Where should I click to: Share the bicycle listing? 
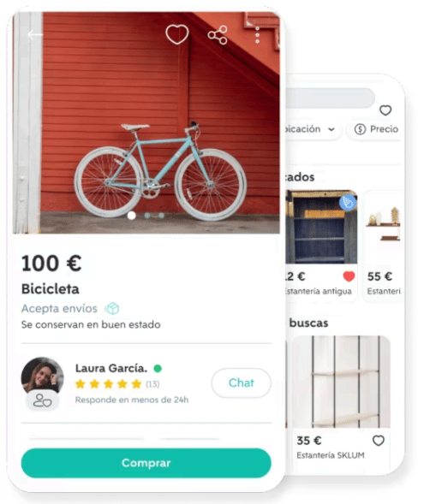[x=218, y=35]
